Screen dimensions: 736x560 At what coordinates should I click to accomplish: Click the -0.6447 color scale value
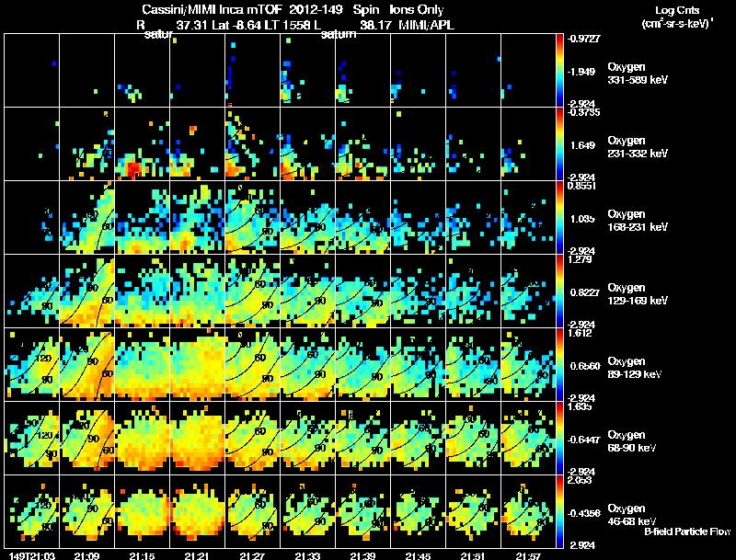click(x=583, y=440)
